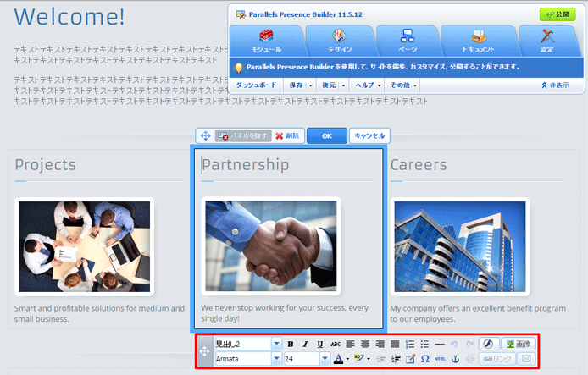The image size is (588, 375).
Task: Expand the font size 24 dropdown
Action: point(325,359)
